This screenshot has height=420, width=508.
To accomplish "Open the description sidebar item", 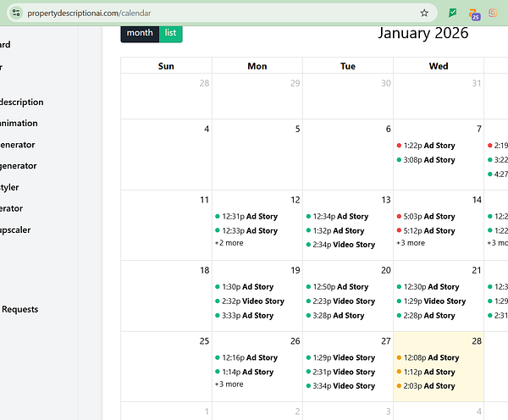I will pyautogui.click(x=22, y=102).
